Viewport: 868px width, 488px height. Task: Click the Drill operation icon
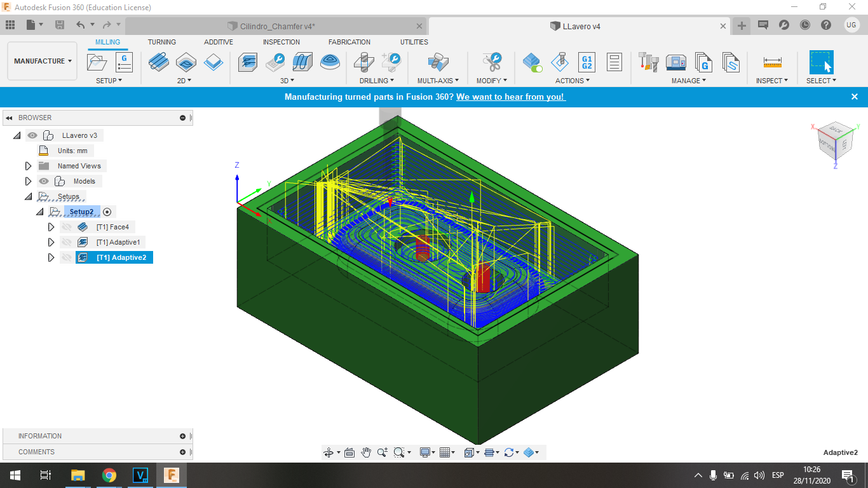364,62
